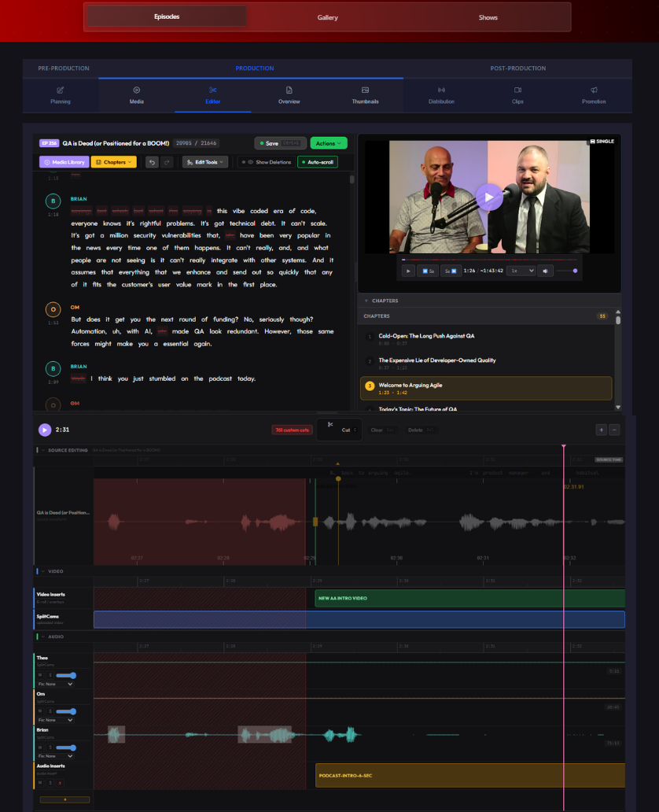Select the POST-PRODUCTION phase

tap(518, 68)
